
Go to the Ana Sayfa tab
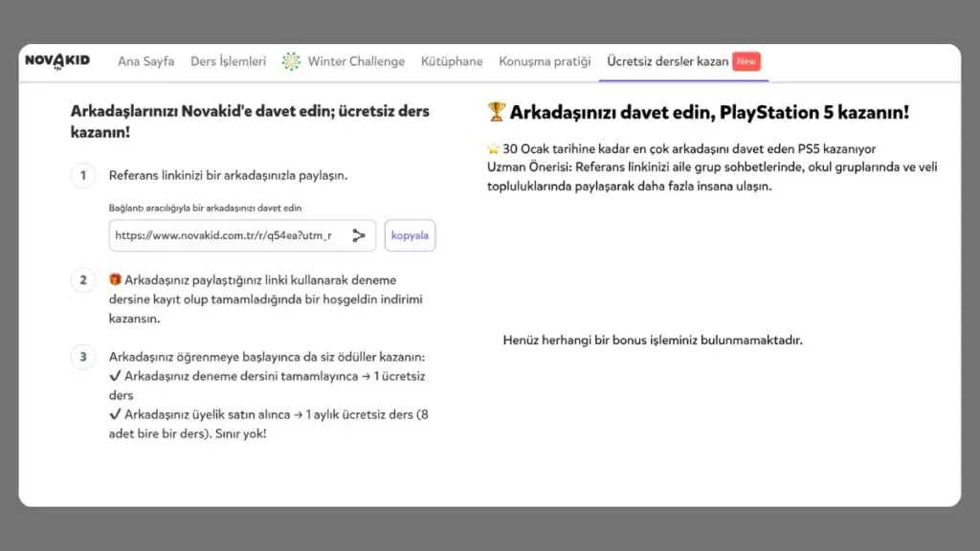pos(145,61)
